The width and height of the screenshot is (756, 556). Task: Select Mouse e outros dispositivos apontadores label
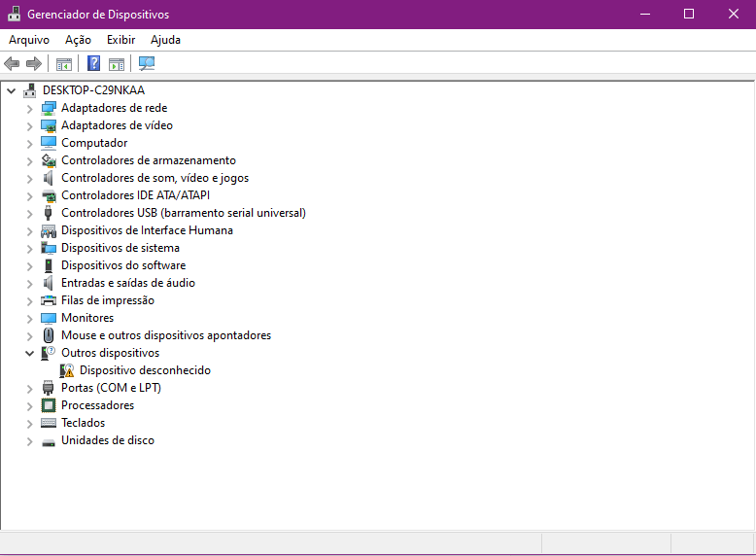(166, 335)
